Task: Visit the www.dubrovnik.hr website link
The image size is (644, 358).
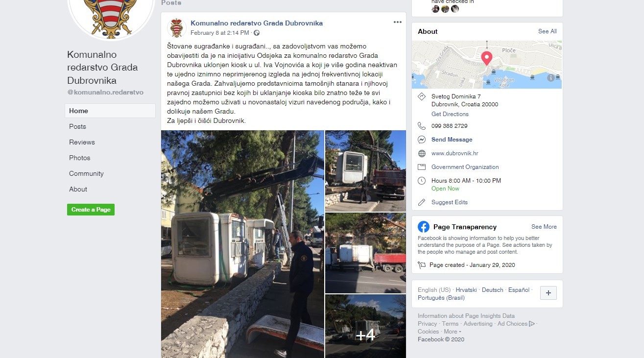Action: click(454, 153)
